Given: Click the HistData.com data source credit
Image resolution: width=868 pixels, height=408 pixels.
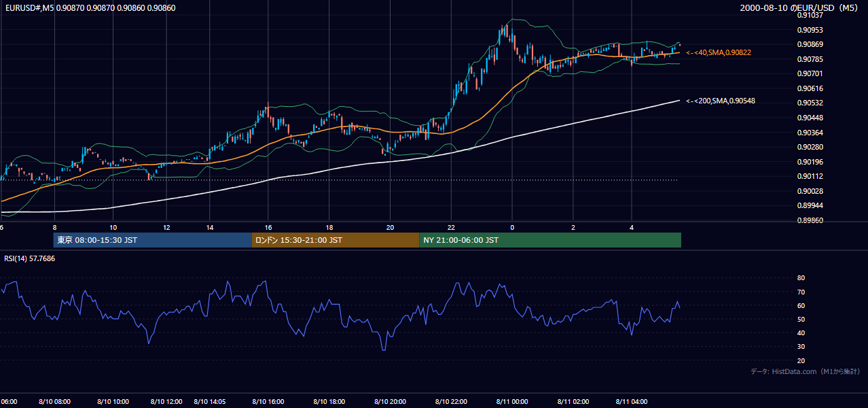Looking at the screenshot, I should point(805,371).
